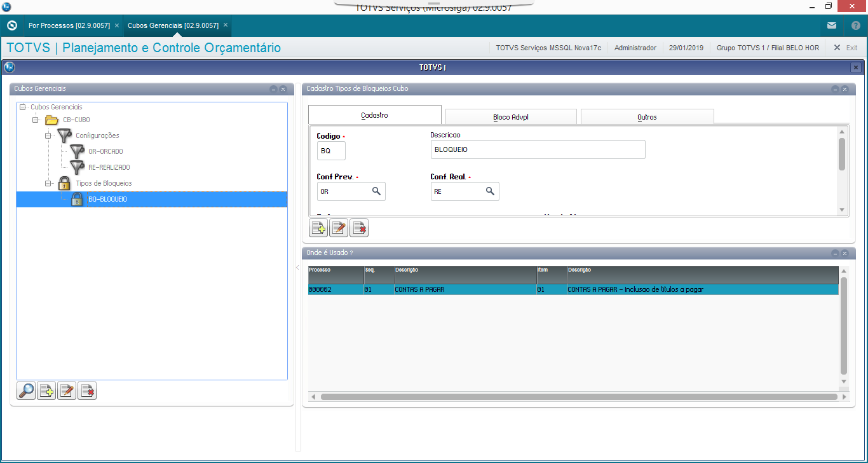The image size is (868, 463).
Task: Click the TOTVS logo icon in the tab bar
Action: (11, 25)
